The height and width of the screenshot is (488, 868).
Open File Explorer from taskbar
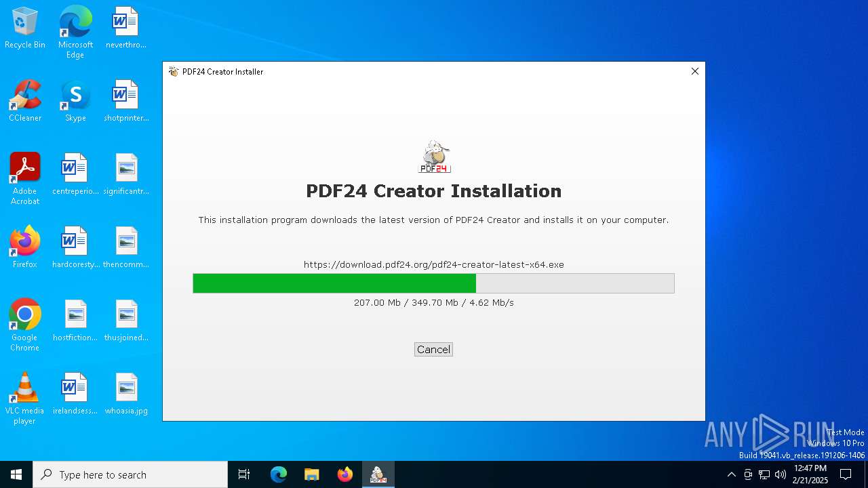pyautogui.click(x=312, y=474)
